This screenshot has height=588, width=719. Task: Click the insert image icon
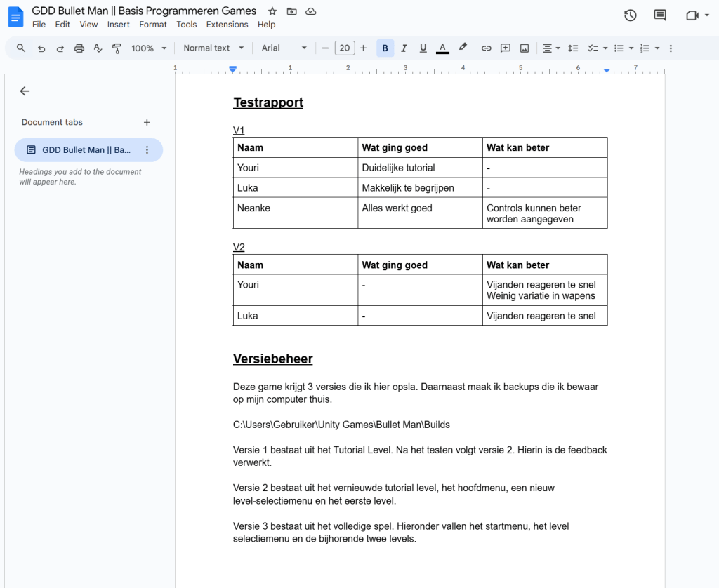(x=524, y=48)
